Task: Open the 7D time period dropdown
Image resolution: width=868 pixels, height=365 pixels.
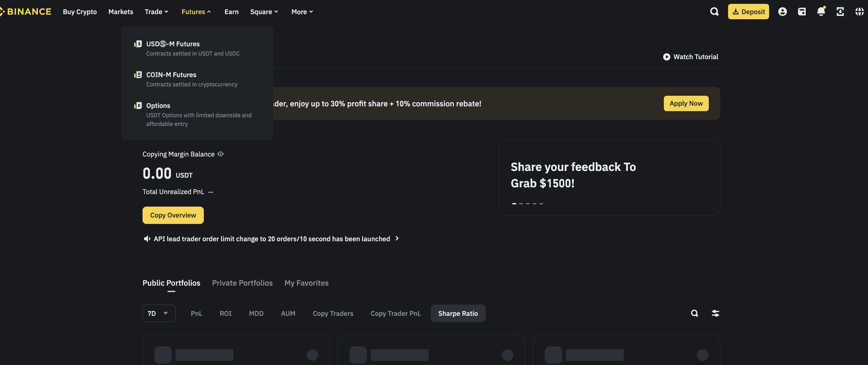Action: pos(159,313)
